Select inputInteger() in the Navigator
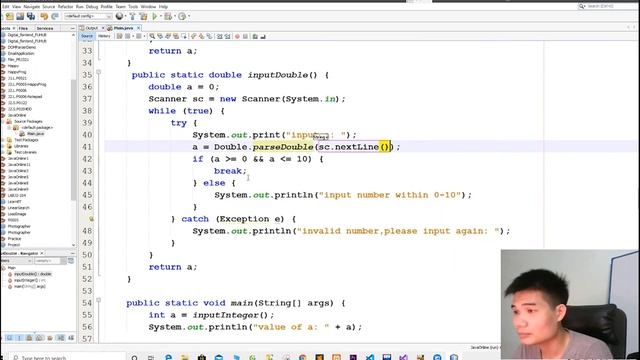Screen dimensions: 640x360 [29, 280]
